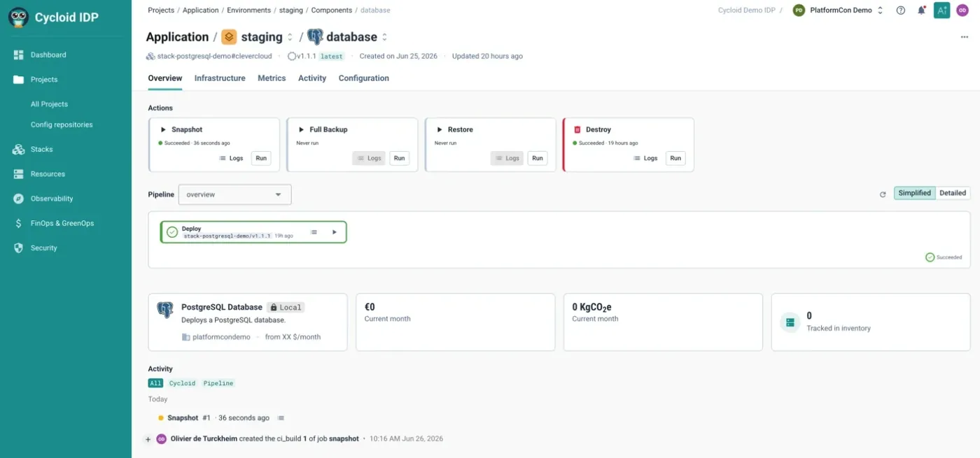Screen dimensions: 980x458
Task: Open the AI assistant icon
Action: point(942,10)
